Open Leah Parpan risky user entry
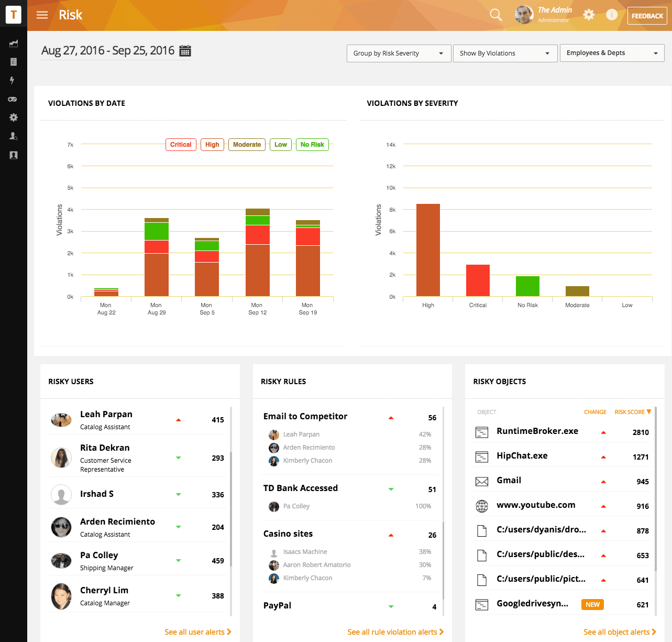The image size is (672, 642). (137, 420)
